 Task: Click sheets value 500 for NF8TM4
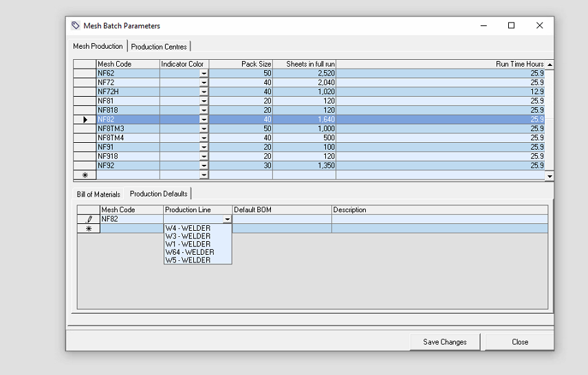[304, 138]
